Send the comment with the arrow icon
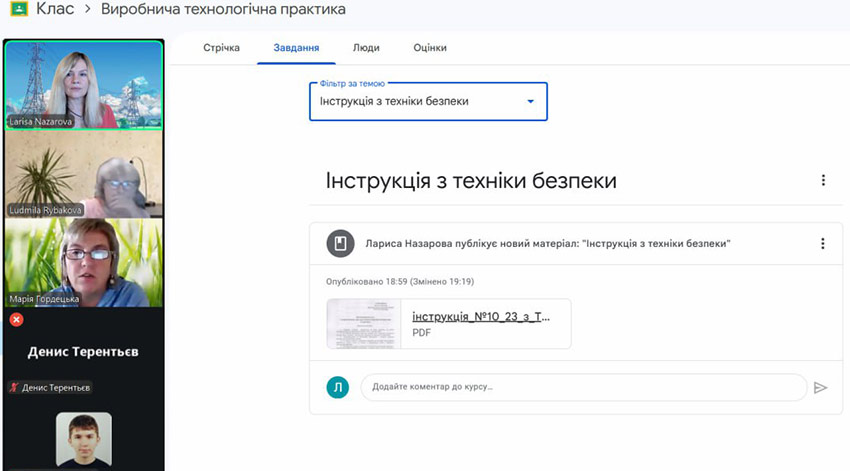The height and width of the screenshot is (471, 850). click(x=821, y=388)
